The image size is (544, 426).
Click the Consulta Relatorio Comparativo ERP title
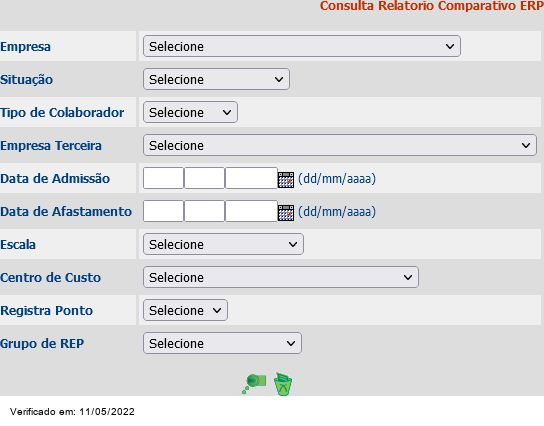(431, 6)
